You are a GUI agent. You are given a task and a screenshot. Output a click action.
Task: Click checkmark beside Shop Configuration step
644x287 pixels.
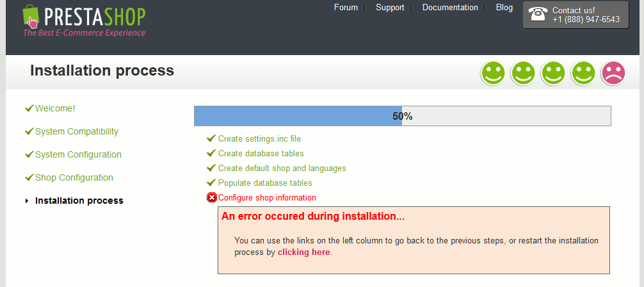tap(29, 177)
